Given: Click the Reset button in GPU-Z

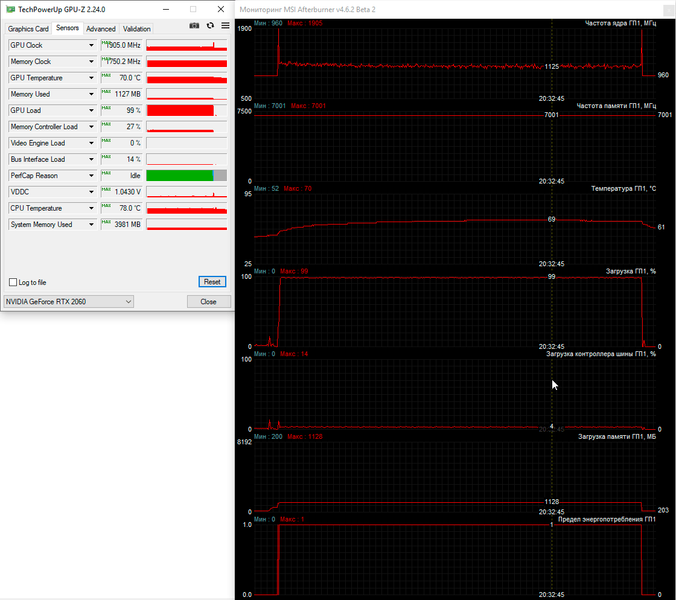Looking at the screenshot, I should (x=212, y=282).
